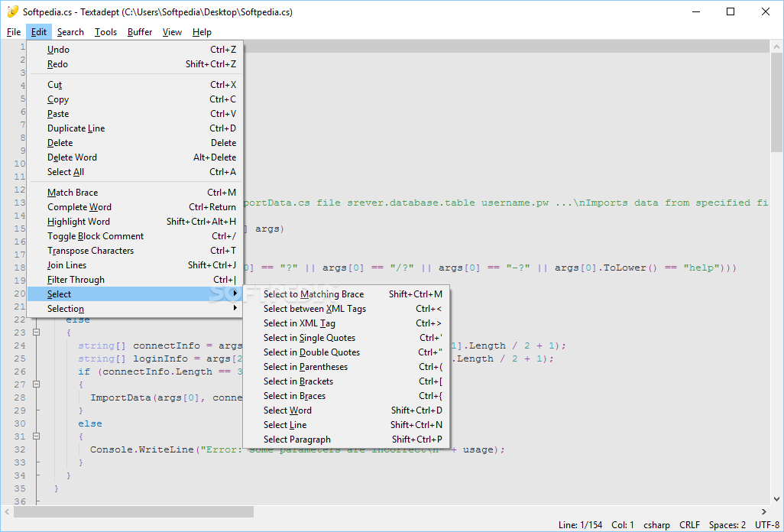This screenshot has width=784, height=532.
Task: Click the horizontal scrollbar right arrow
Action: 764,512
